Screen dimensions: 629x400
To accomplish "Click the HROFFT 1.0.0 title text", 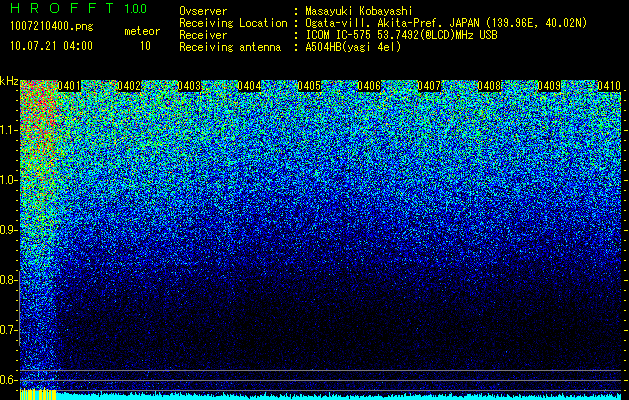I will pos(79,8).
